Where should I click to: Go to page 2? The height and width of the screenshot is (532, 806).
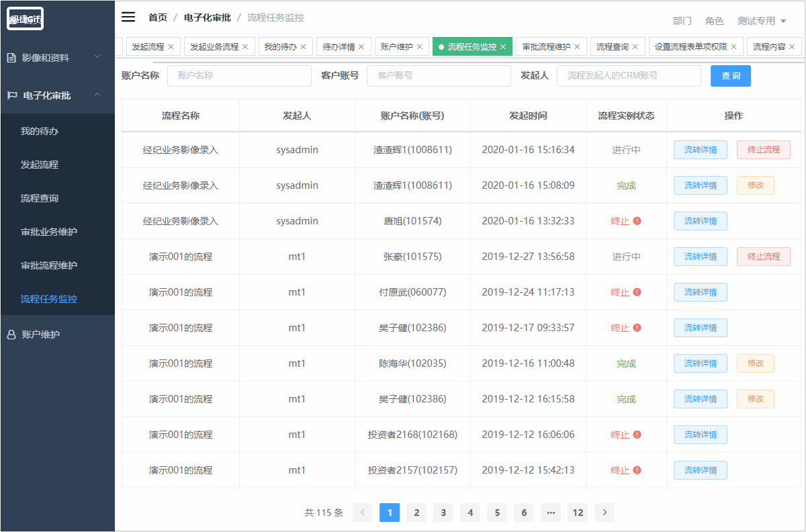[416, 513]
